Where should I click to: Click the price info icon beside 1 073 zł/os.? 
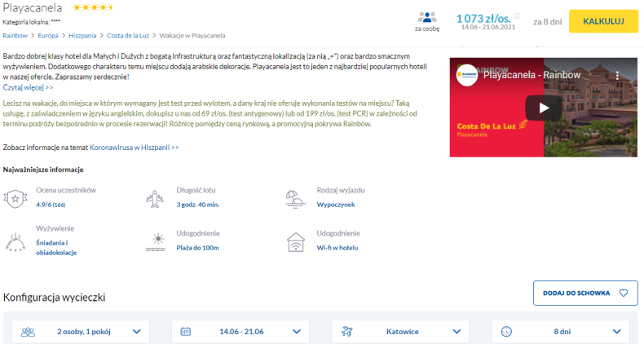coord(518,15)
